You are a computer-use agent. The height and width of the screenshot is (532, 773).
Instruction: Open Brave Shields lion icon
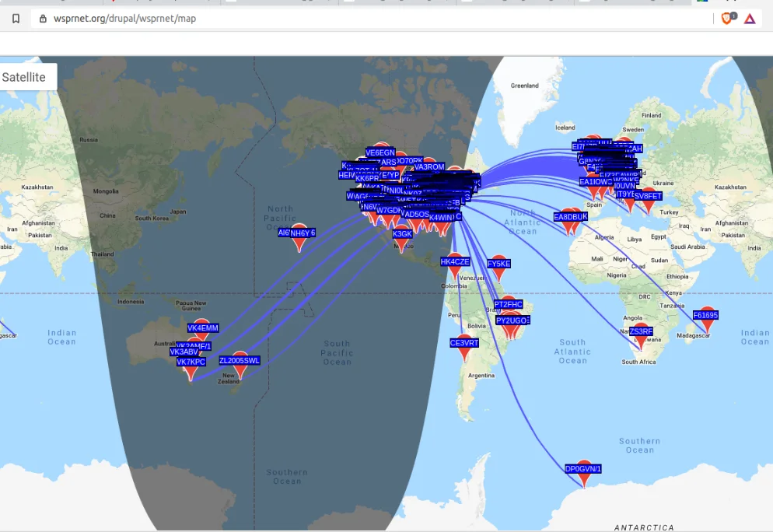click(x=727, y=19)
